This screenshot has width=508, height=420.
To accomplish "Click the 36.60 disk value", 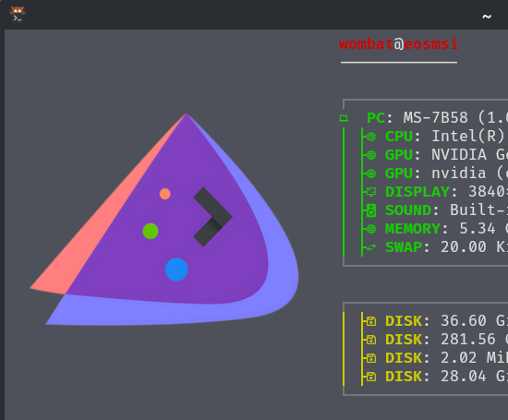I will [x=464, y=321].
